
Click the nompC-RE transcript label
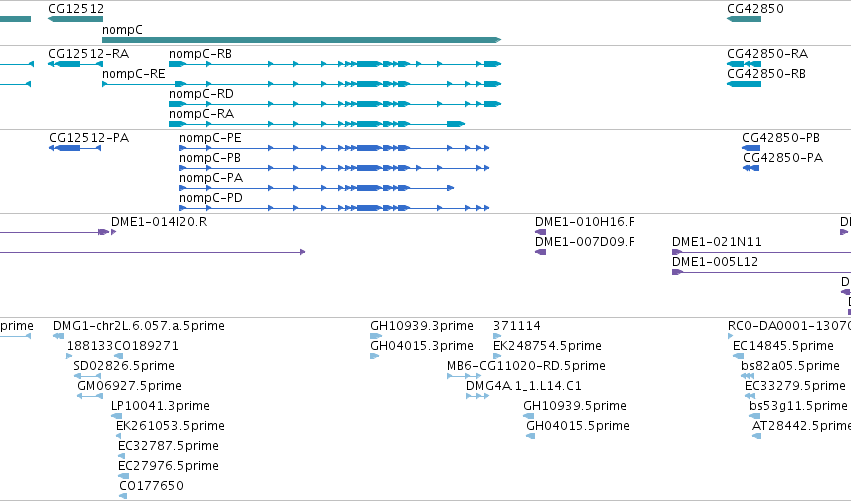[134, 74]
